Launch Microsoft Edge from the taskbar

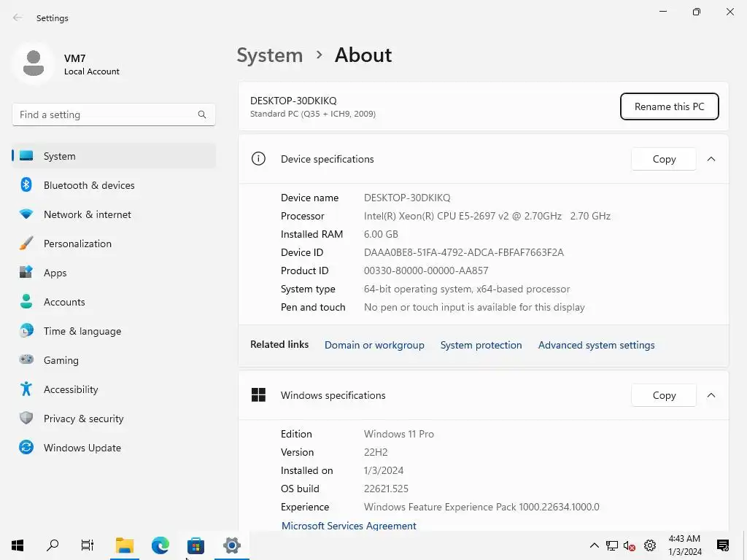(x=160, y=545)
